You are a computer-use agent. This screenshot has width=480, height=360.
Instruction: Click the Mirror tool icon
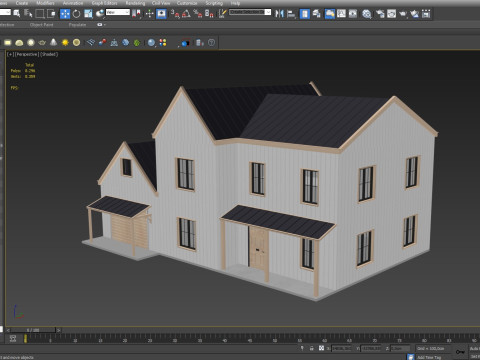point(279,14)
